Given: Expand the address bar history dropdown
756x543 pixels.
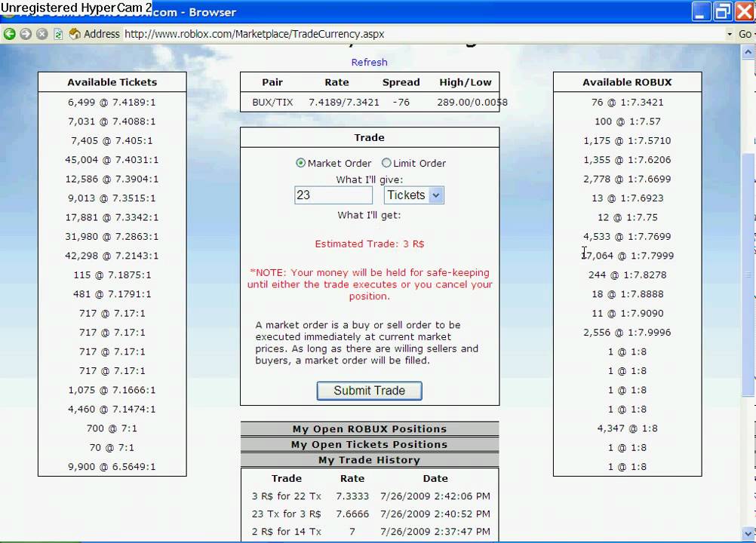Looking at the screenshot, I should point(730,34).
